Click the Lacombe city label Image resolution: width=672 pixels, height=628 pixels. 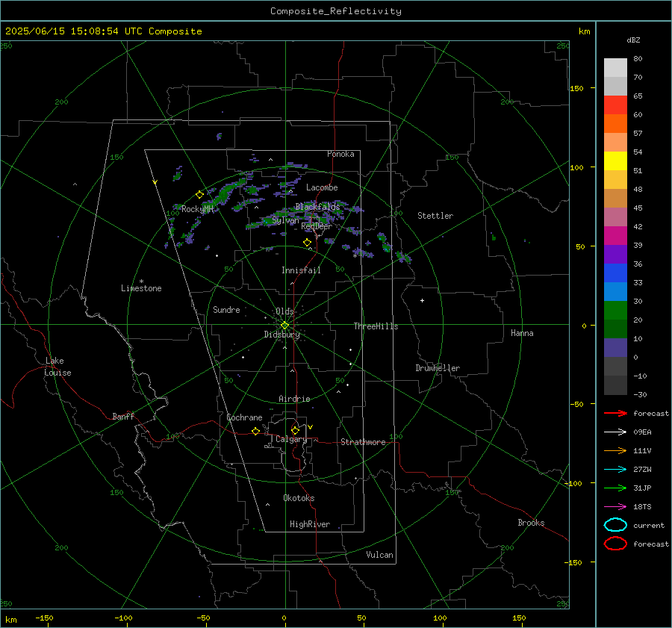(x=322, y=187)
